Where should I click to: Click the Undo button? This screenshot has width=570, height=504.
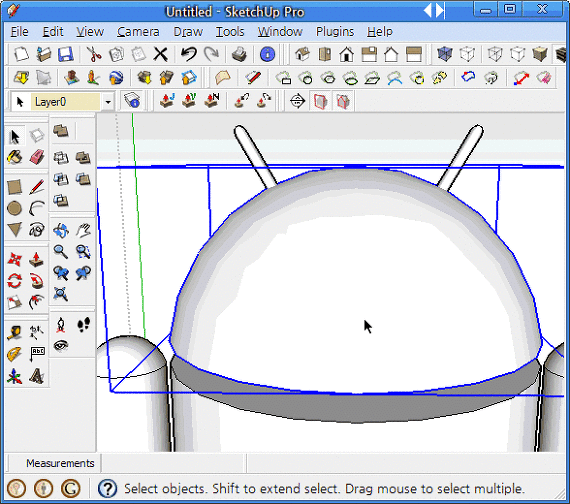189,55
